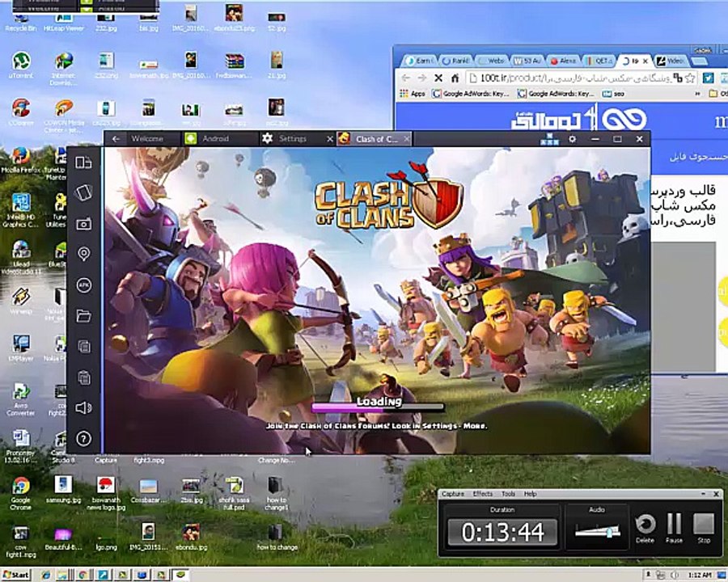The width and height of the screenshot is (728, 582).
Task: Open Internet Download Manager desktop icon
Action: tap(64, 70)
